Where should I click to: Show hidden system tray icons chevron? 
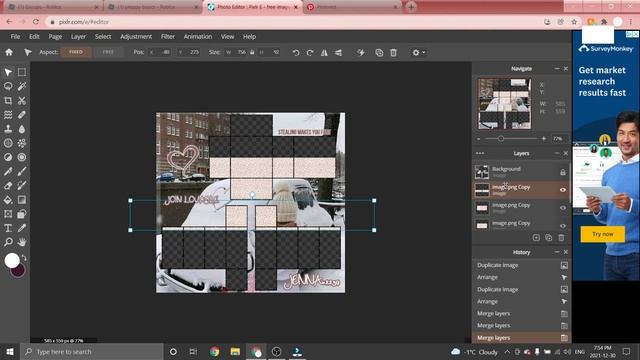tap(507, 351)
